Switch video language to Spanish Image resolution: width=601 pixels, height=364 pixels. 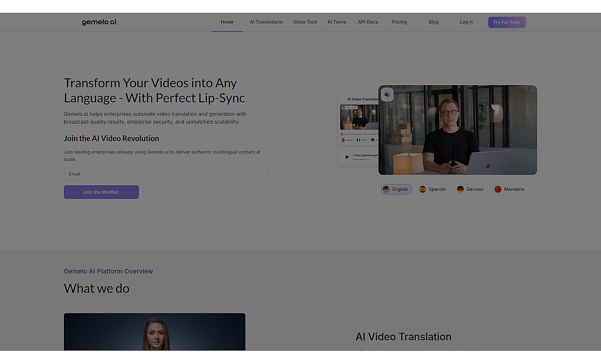click(x=433, y=189)
